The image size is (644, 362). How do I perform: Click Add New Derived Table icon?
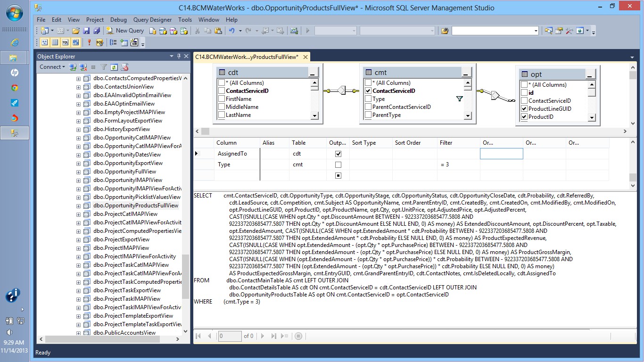tap(134, 42)
